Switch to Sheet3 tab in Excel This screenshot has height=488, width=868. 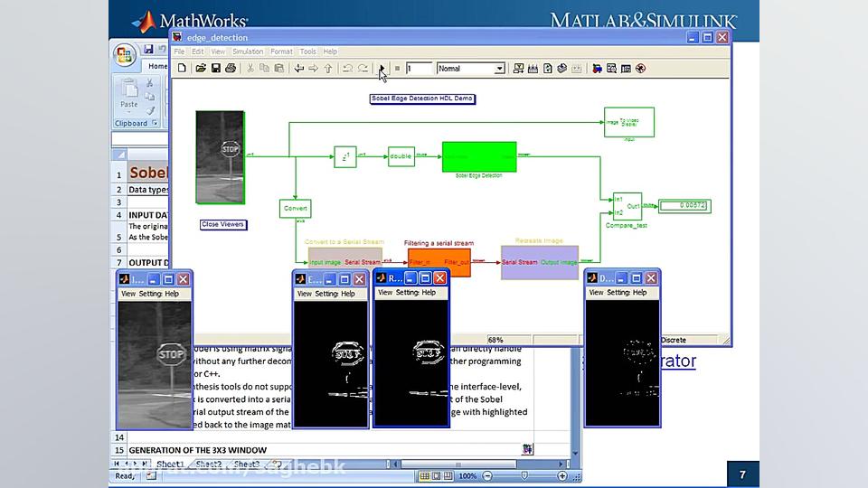[246, 464]
